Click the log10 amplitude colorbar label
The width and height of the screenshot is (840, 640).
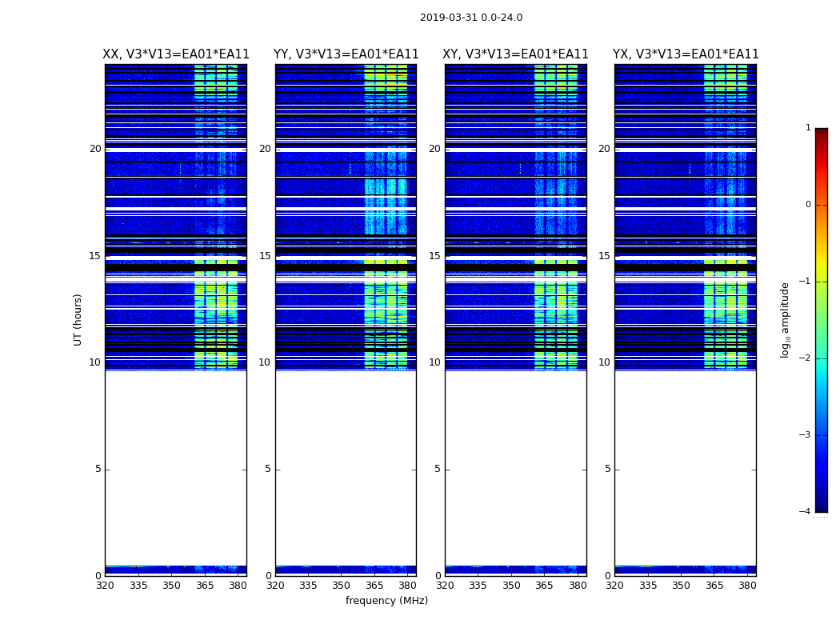click(x=785, y=320)
